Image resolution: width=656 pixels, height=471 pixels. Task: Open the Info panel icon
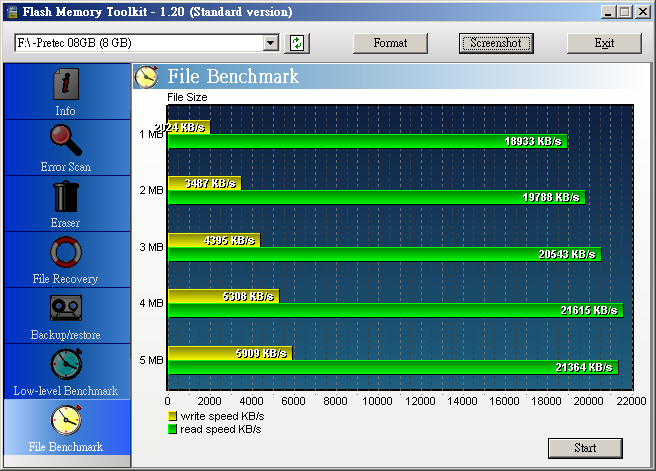coord(66,84)
